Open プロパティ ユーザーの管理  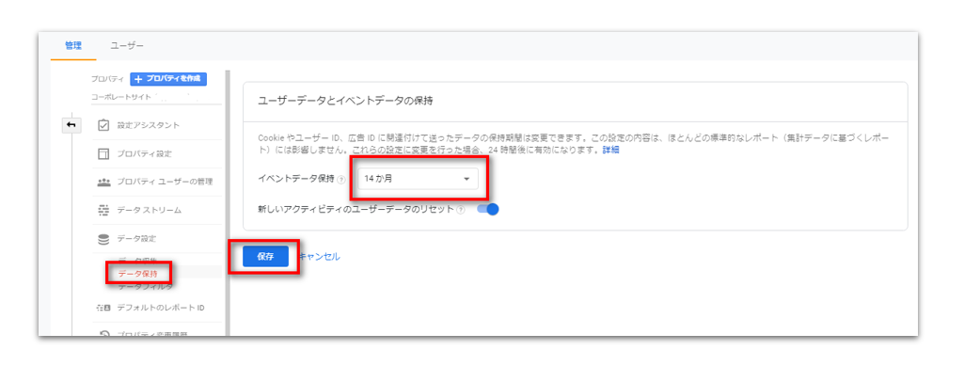[165, 183]
